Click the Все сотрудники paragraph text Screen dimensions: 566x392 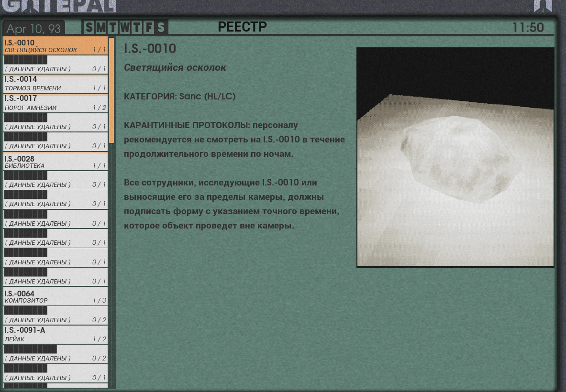pyautogui.click(x=232, y=204)
